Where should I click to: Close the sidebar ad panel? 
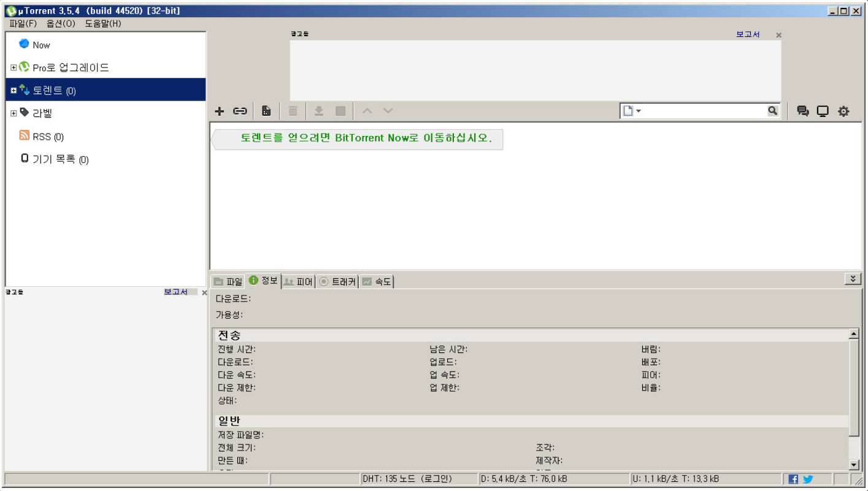(x=204, y=292)
